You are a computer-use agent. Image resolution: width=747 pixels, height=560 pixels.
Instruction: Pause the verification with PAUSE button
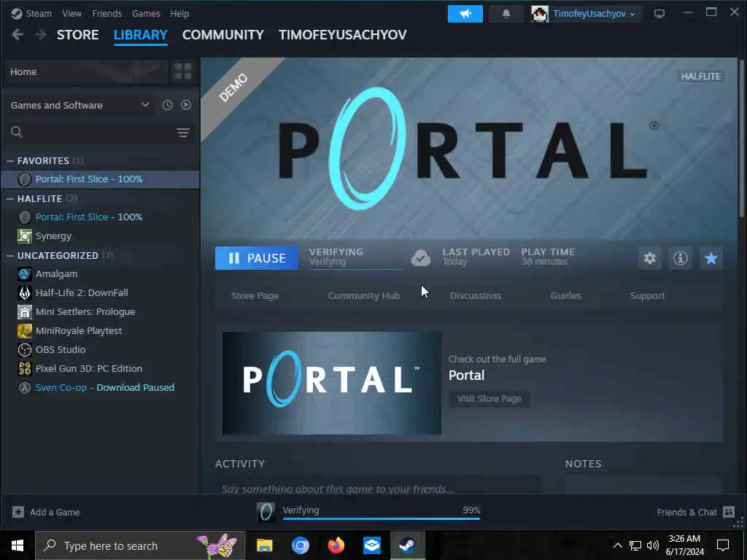tap(257, 258)
